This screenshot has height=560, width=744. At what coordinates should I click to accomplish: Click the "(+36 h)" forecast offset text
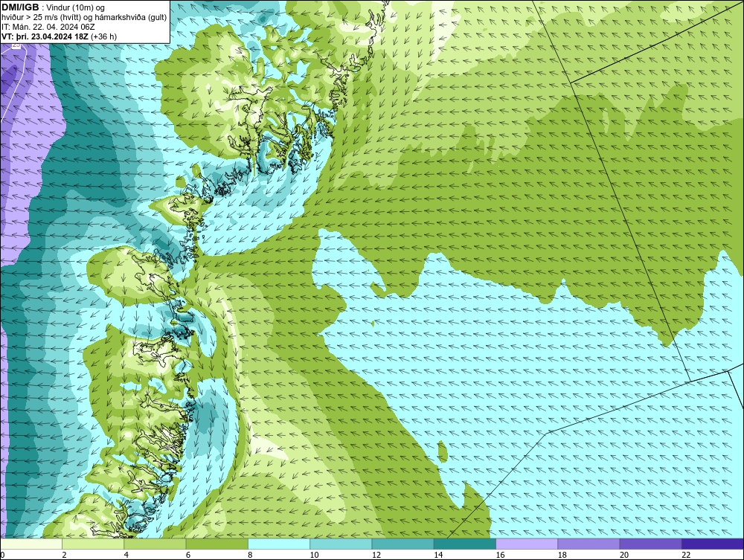click(x=104, y=36)
